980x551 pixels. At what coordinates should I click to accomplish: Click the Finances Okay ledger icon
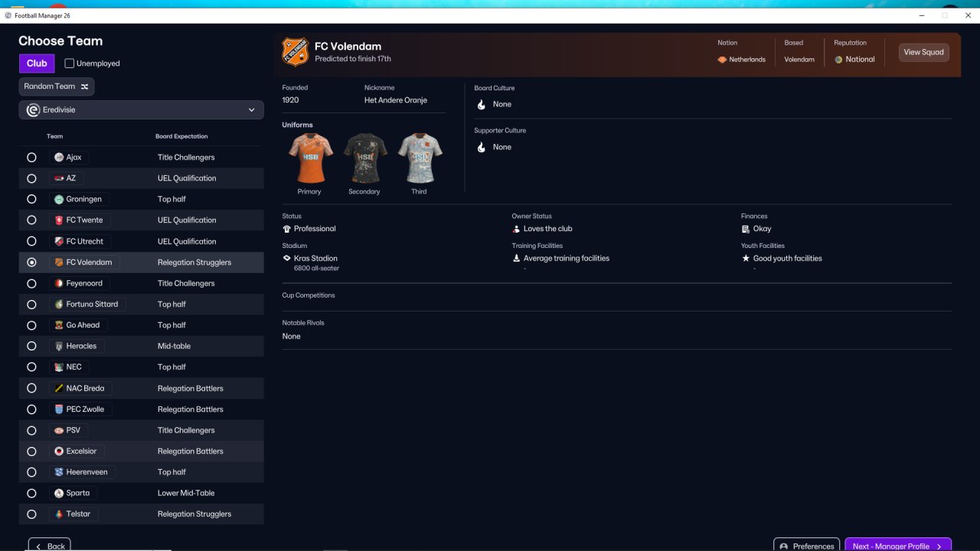[746, 229]
